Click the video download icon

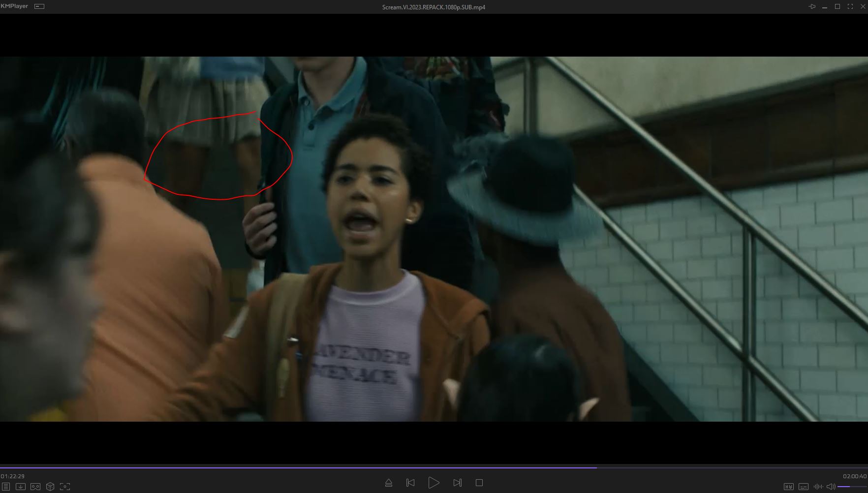click(x=21, y=487)
